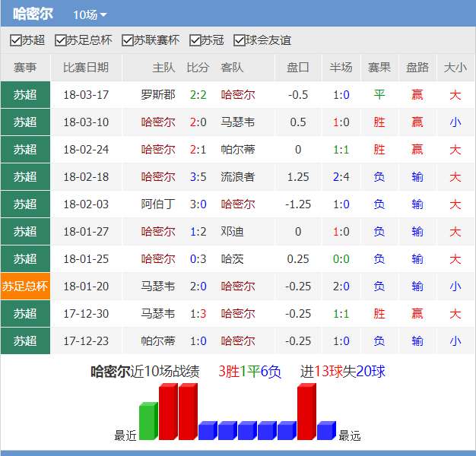
Task: Disable the 苏冠 checkbox filter
Action: coord(195,40)
